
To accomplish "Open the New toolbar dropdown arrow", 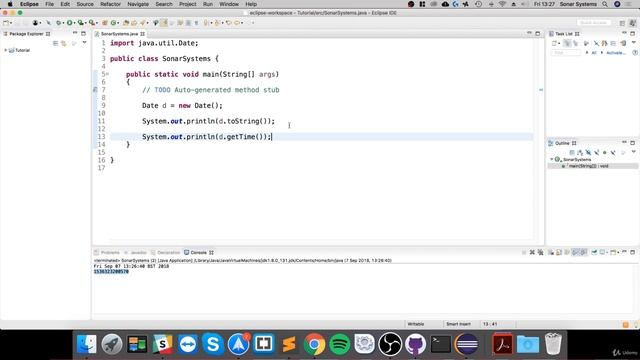I will point(11,23).
